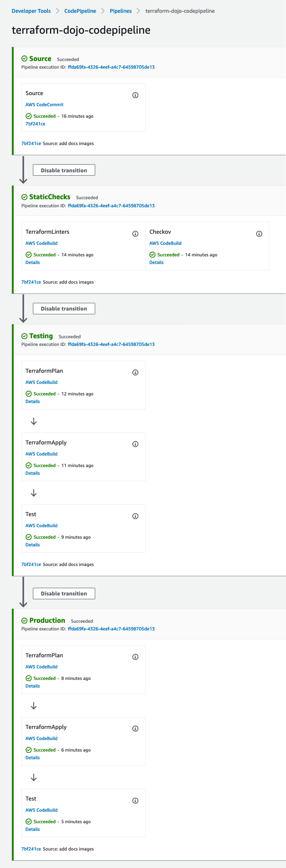Open Pipelines breadcrumb link
Viewport: 286px width, 868px height.
[x=121, y=11]
